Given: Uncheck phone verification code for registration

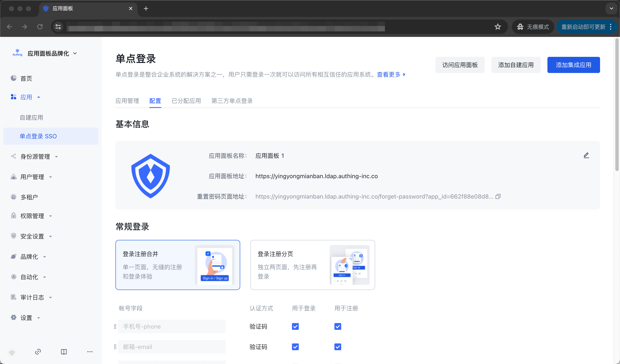Looking at the screenshot, I should tap(338, 326).
